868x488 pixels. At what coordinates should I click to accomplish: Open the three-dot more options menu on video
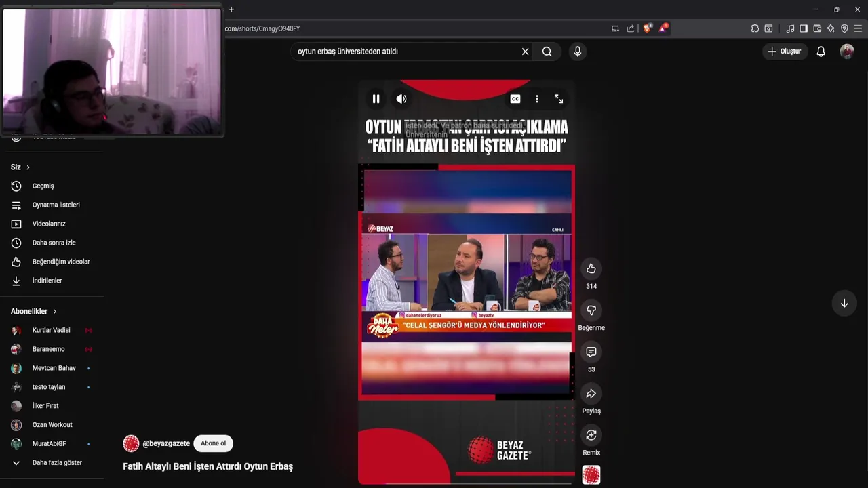pos(536,99)
